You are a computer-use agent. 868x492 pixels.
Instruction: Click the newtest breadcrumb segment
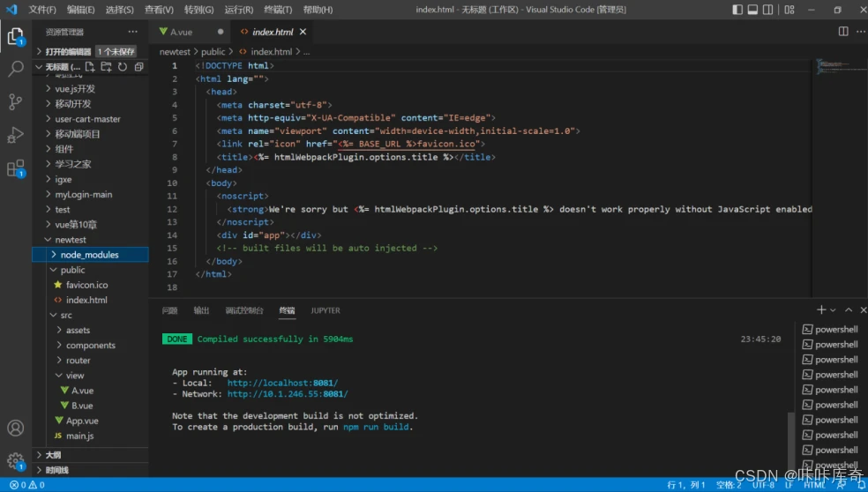coord(175,51)
